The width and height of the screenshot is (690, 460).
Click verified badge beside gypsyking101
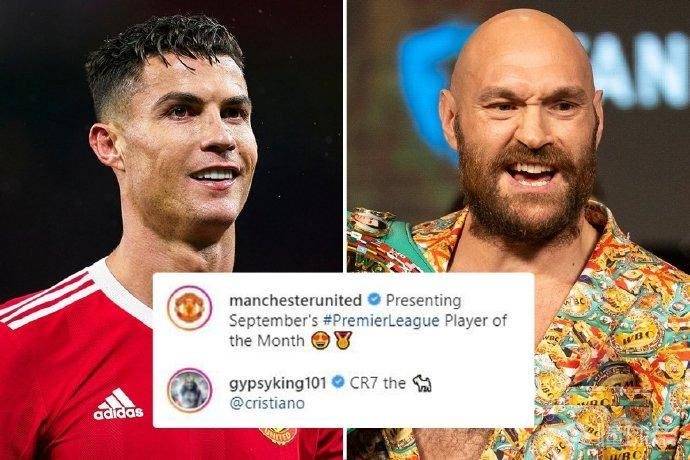(x=338, y=382)
